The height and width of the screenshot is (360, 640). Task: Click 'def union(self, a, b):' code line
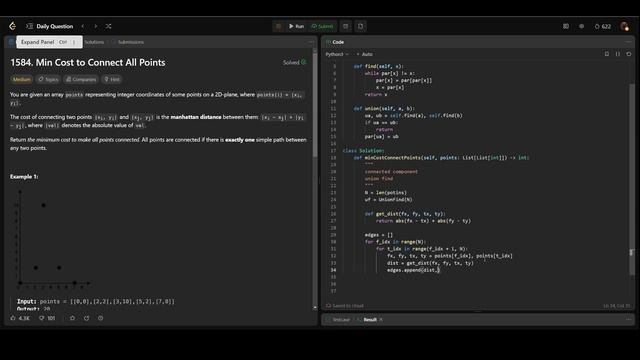(384, 109)
